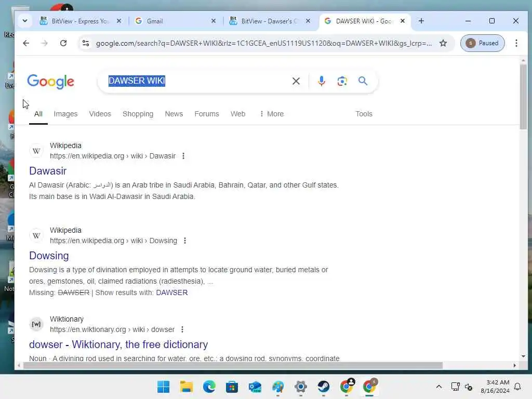Screen dimensions: 532x399
Task: Clear the search box with X
Action: click(x=296, y=81)
